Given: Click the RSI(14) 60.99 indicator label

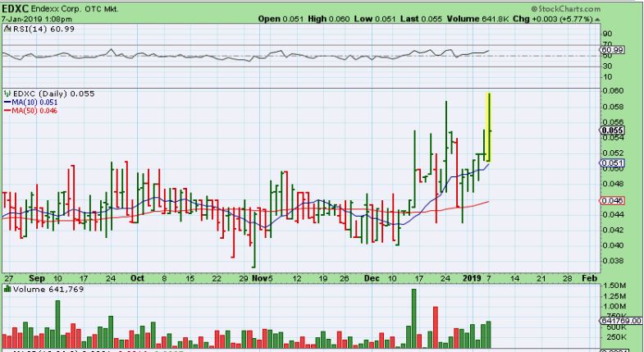Looking at the screenshot, I should click(44, 30).
